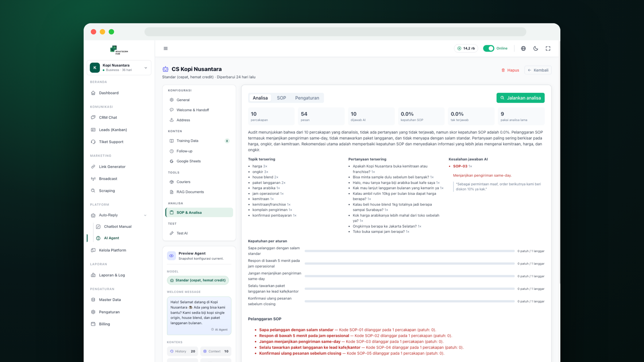Switch to the Analisa tab
Image resolution: width=644 pixels, height=362 pixels.
click(260, 98)
